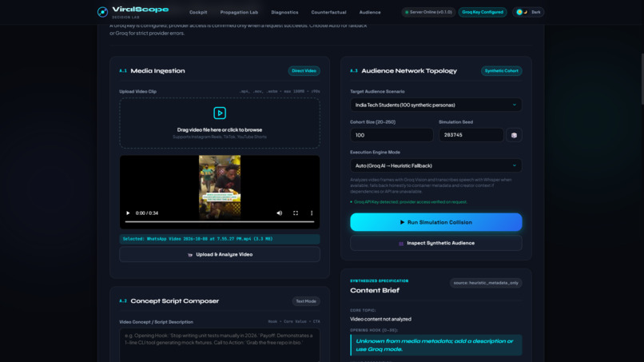Viewport: 644px width, 362px height.
Task: Click the source heuristic_metadata_only badge
Action: (486, 283)
